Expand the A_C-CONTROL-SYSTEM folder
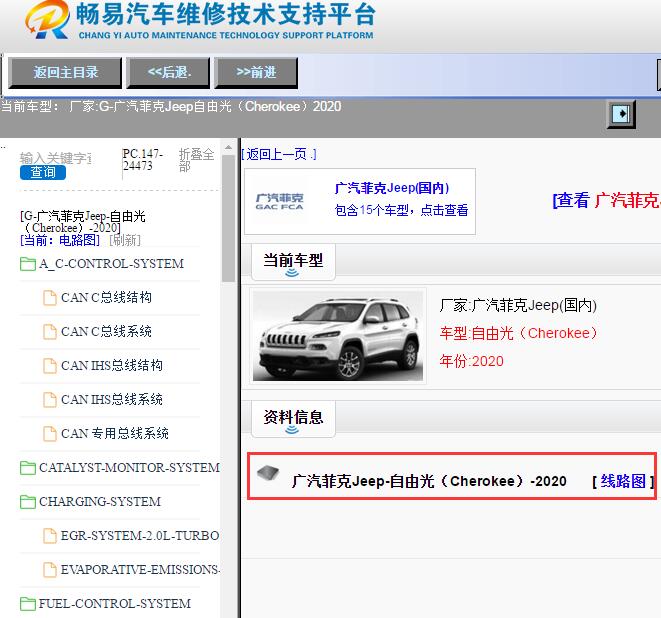Screen dimensions: 661x618 111,264
